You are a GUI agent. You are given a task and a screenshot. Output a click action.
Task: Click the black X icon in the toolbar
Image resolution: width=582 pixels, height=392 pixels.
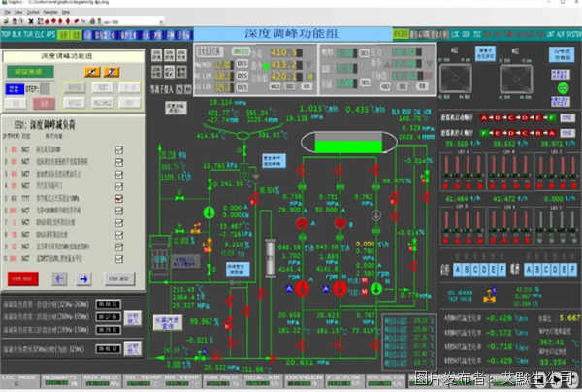pos(31,22)
